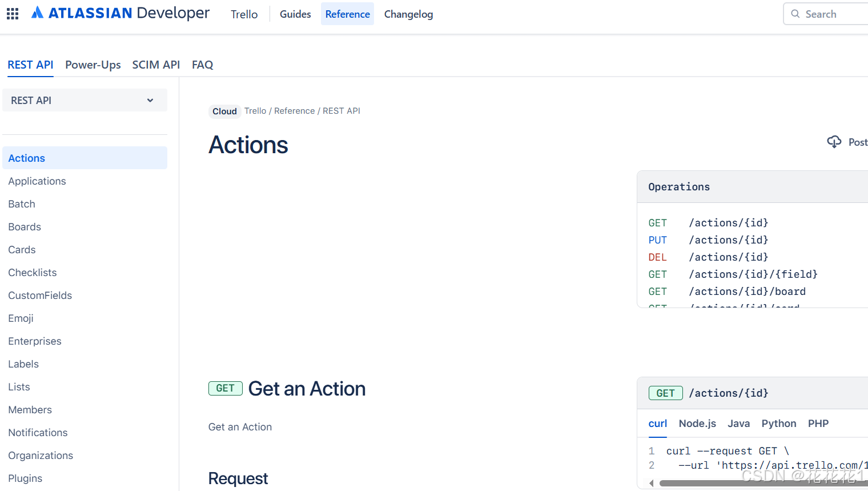This screenshot has height=491, width=868.
Task: Open the Changelog nav item
Action: pos(409,14)
